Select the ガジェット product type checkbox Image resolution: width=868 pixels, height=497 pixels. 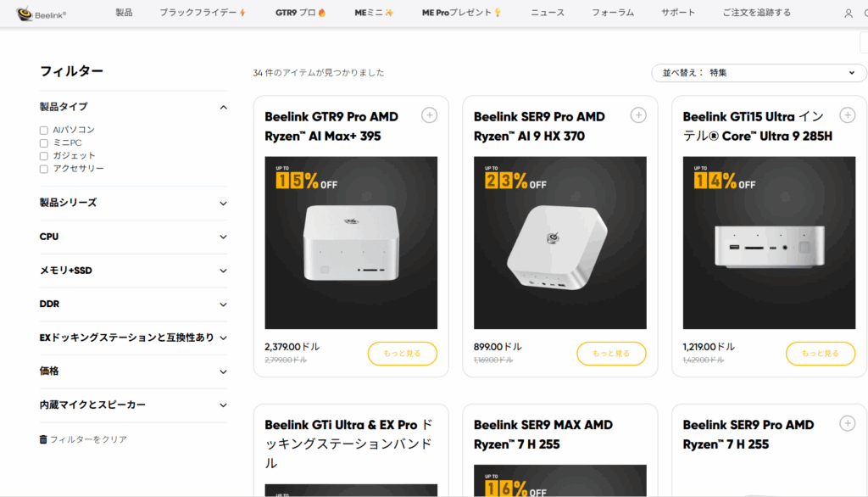coord(44,156)
